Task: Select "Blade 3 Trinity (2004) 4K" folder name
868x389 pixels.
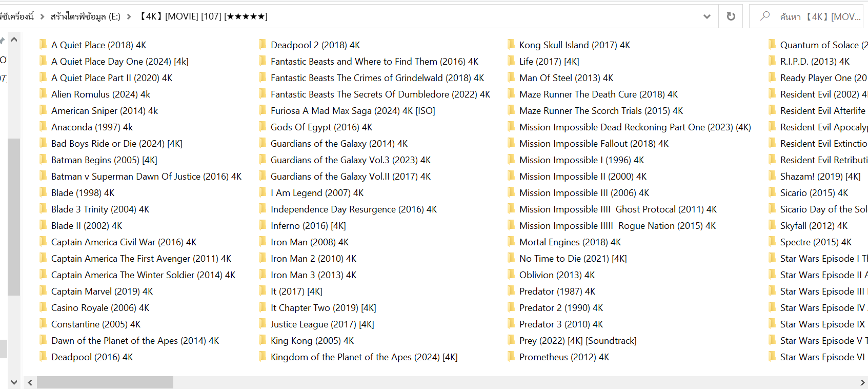Action: [100, 209]
